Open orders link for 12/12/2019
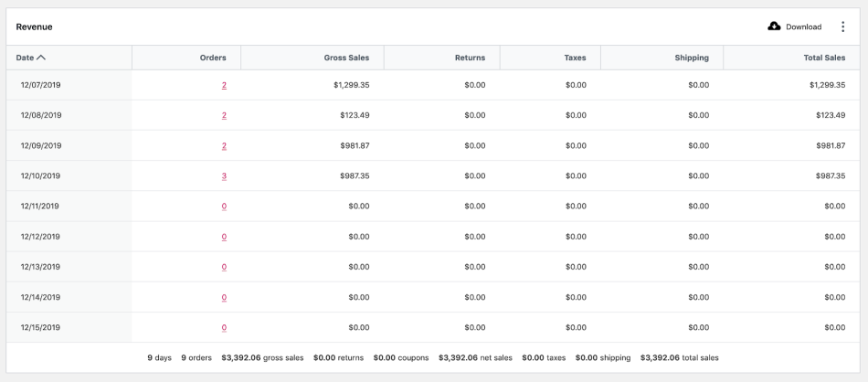The image size is (868, 382). coord(224,236)
